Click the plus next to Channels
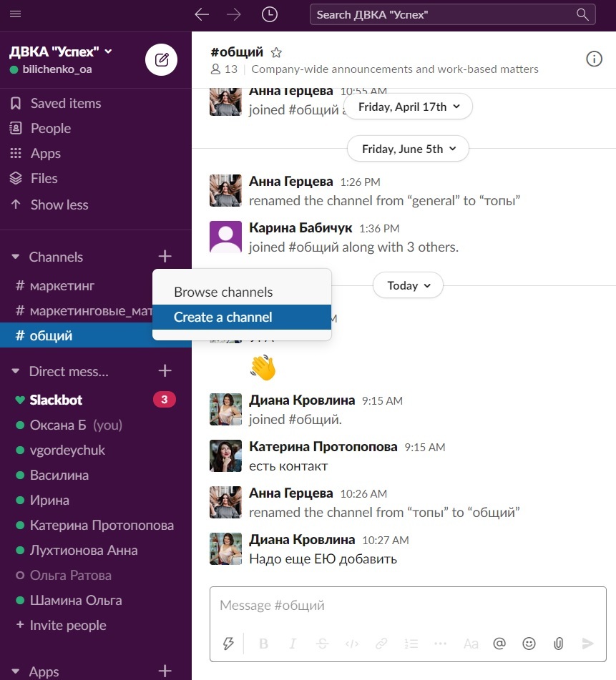616x680 pixels. pos(165,256)
